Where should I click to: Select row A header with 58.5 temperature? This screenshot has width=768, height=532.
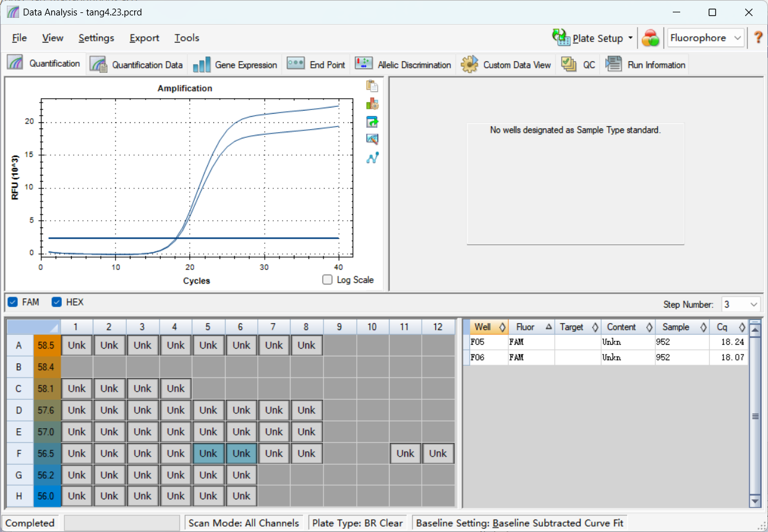point(33,345)
